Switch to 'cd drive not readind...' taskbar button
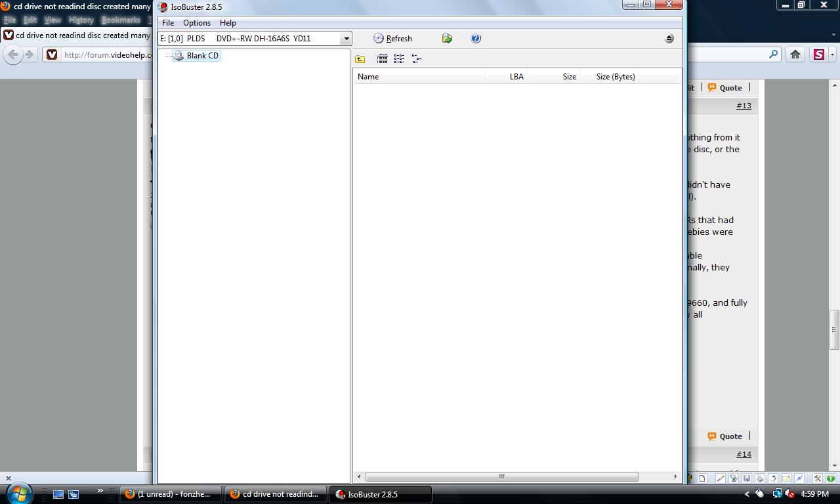Image resolution: width=840 pixels, height=504 pixels. 276,494
